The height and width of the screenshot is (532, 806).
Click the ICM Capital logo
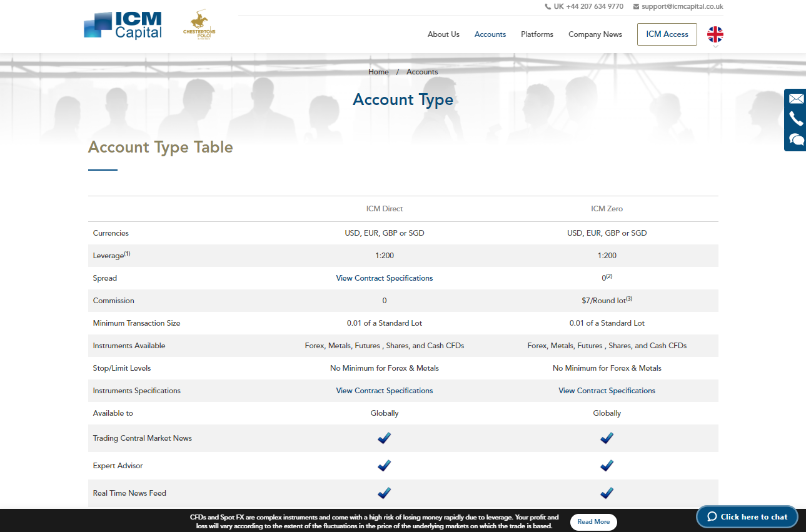(x=123, y=26)
